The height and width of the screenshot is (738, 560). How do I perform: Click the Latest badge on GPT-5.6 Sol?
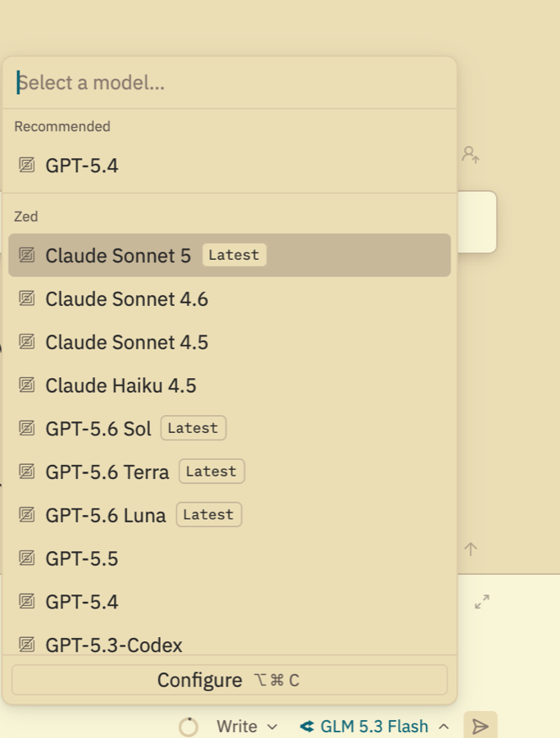click(193, 428)
